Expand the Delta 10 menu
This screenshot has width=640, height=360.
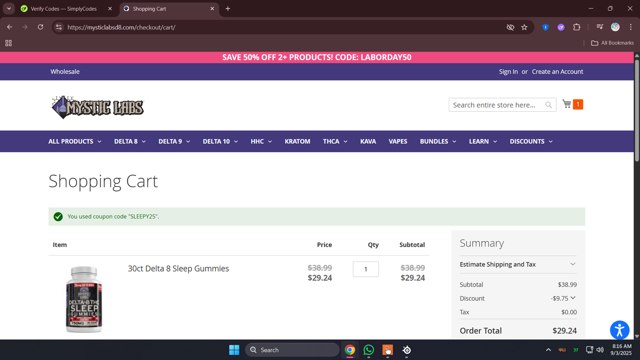[x=220, y=141]
